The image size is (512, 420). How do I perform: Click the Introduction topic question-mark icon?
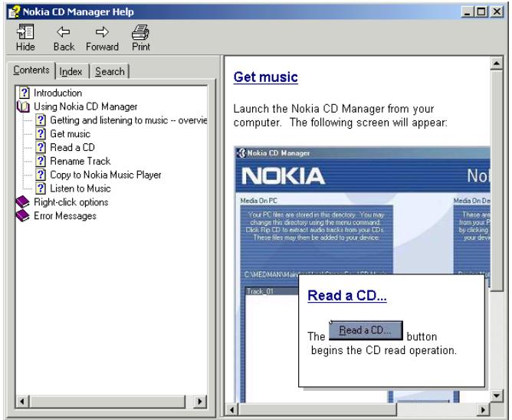click(25, 93)
